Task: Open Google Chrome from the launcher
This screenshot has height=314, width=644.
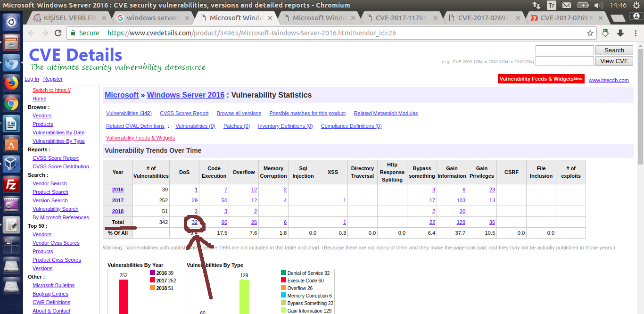Action: [x=11, y=103]
